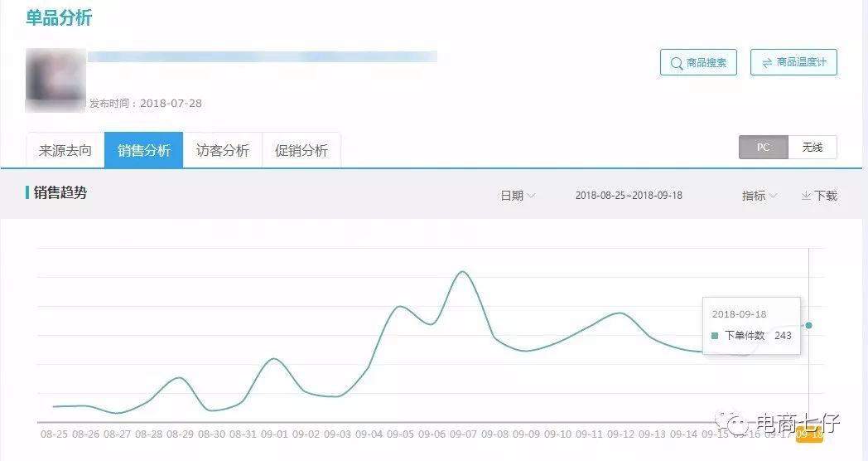Expand the 日期 dropdown

pos(518,196)
